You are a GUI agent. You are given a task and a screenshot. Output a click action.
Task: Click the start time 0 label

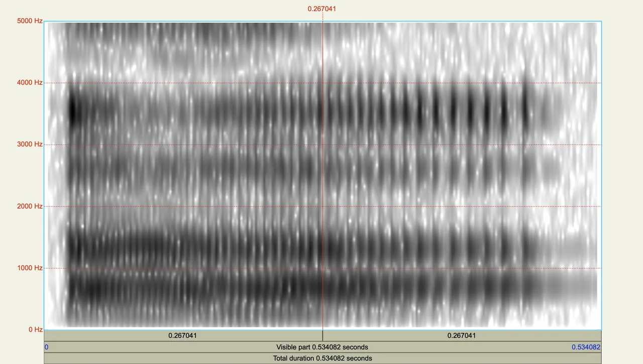pyautogui.click(x=47, y=347)
